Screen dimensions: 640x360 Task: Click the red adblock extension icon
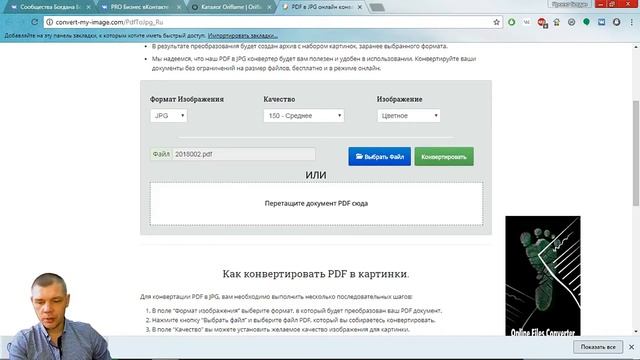click(x=542, y=22)
